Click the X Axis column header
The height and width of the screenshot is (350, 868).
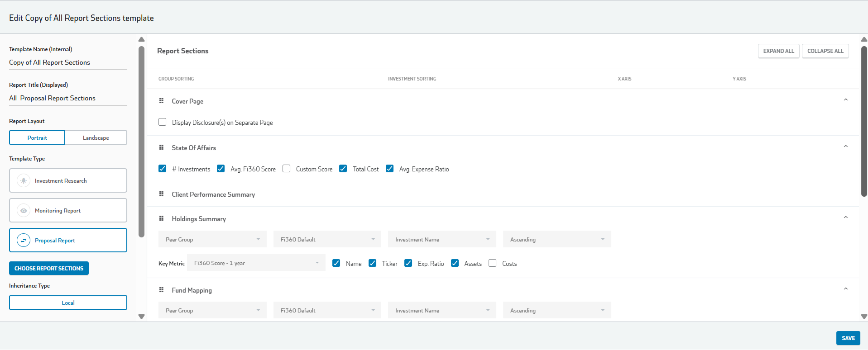pyautogui.click(x=624, y=79)
